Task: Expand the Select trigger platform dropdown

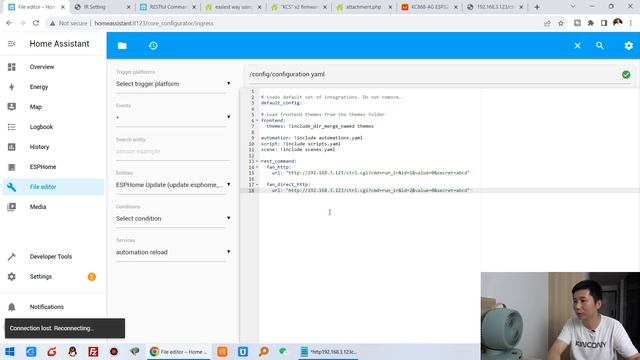Action: pyautogui.click(x=173, y=84)
